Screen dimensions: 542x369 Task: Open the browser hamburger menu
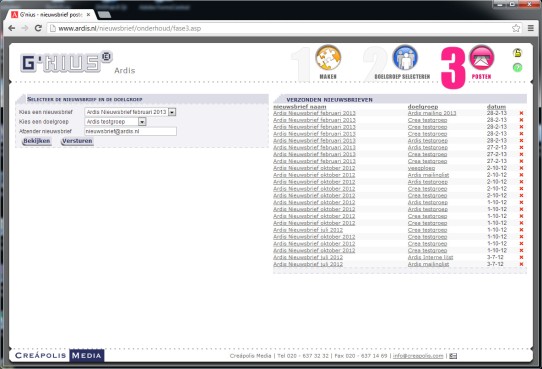[531, 28]
